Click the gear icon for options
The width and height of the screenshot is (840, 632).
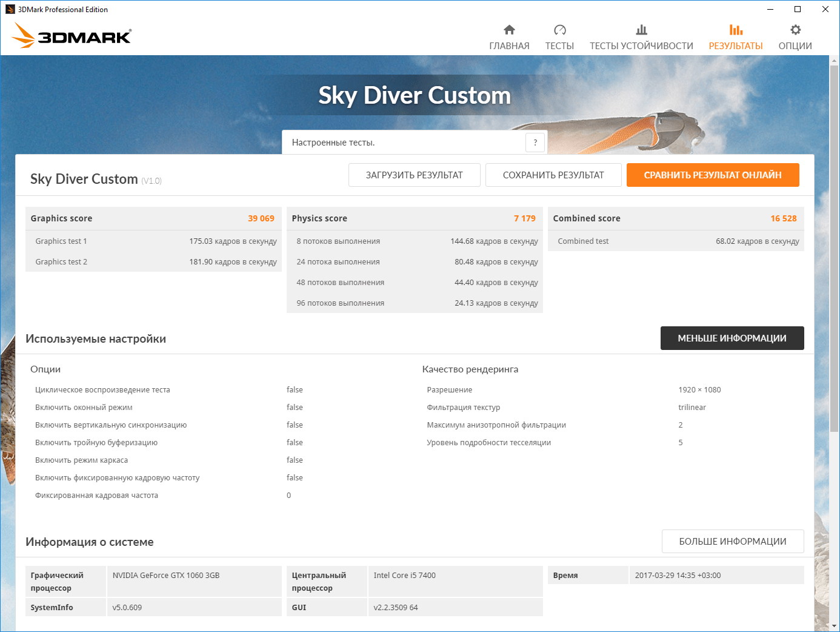click(795, 30)
